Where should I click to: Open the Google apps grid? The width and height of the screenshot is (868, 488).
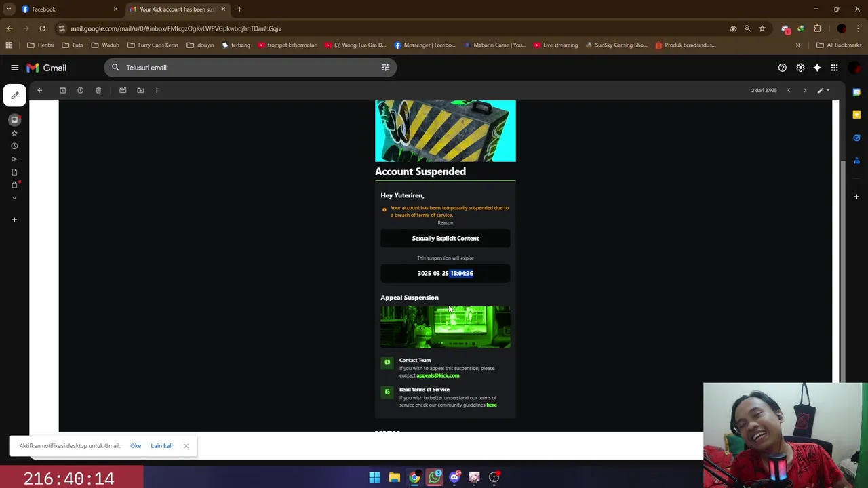[835, 68]
